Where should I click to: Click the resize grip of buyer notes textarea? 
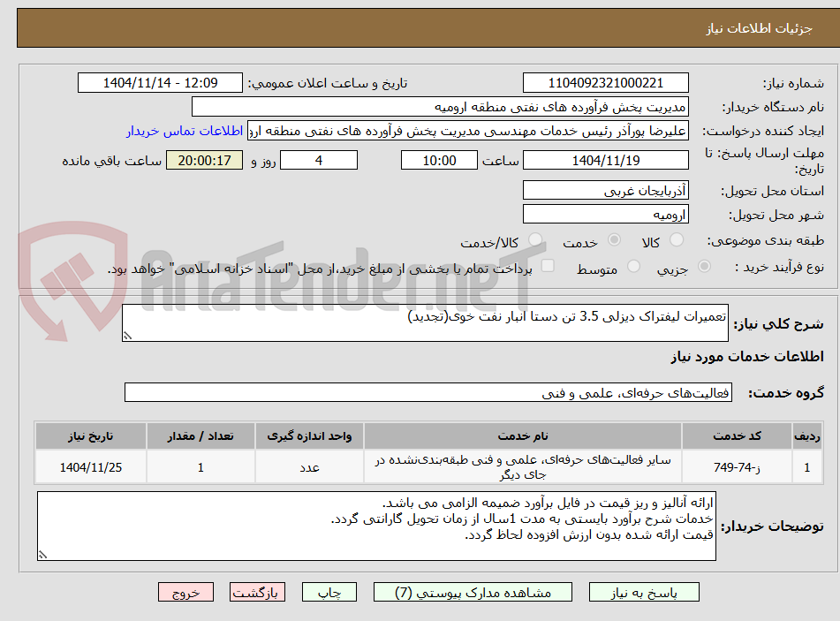click(x=43, y=555)
